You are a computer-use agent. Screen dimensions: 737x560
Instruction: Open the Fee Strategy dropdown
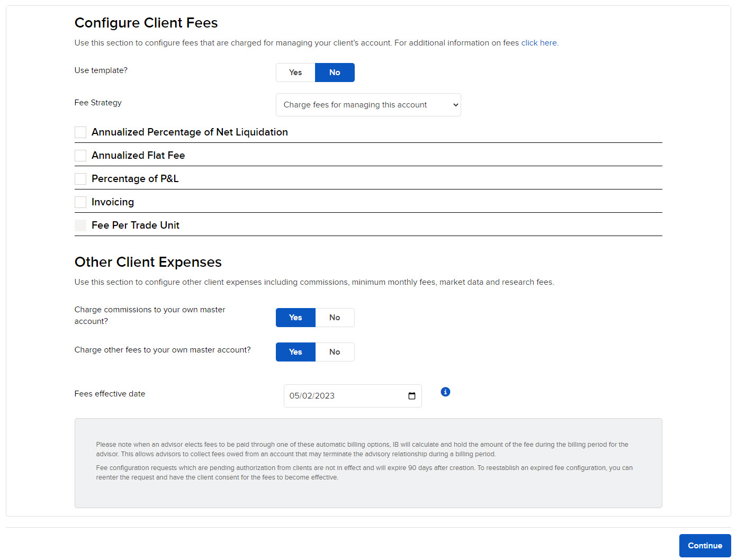click(x=368, y=104)
